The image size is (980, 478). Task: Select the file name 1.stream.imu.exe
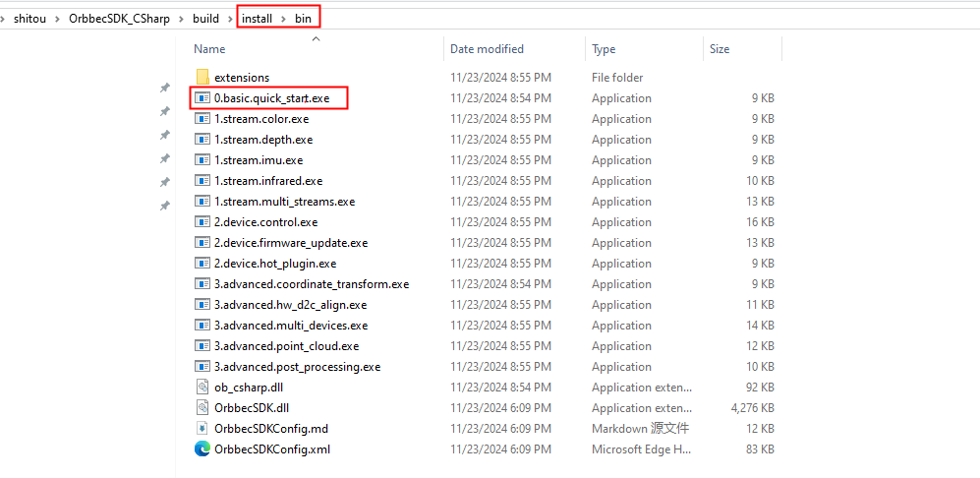[259, 159]
